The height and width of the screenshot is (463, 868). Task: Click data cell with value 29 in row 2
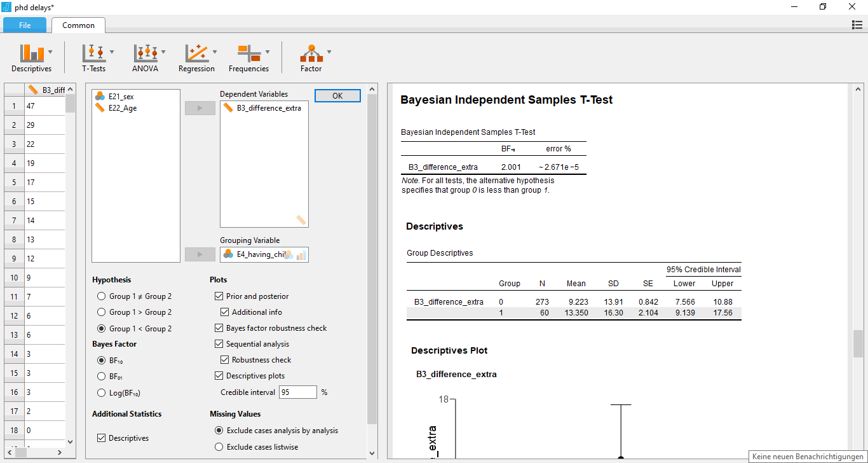tap(44, 125)
